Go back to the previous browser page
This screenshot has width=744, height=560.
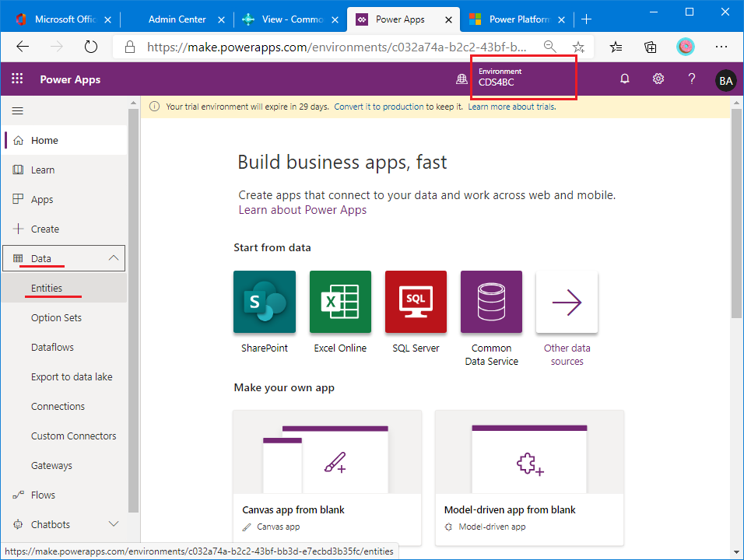[23, 47]
